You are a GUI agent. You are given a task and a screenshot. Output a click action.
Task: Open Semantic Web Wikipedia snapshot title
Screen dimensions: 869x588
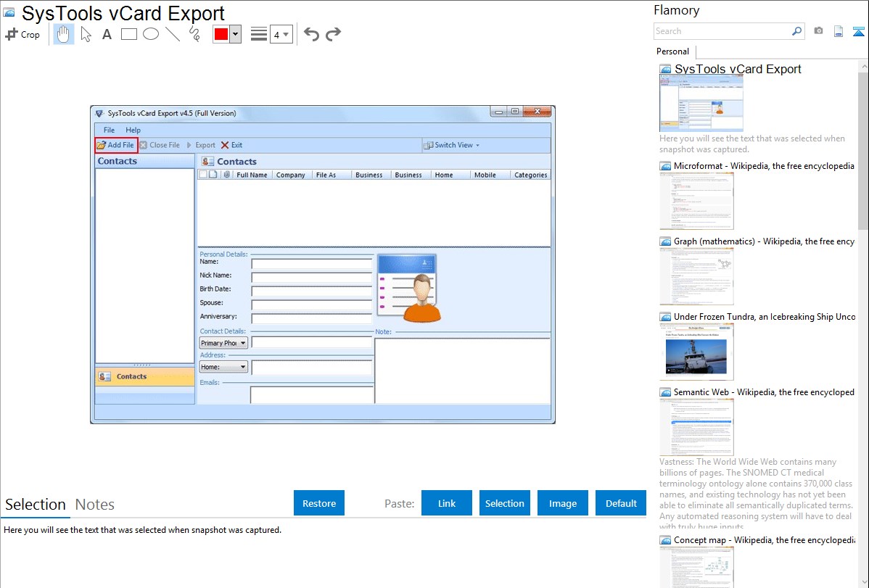[764, 392]
